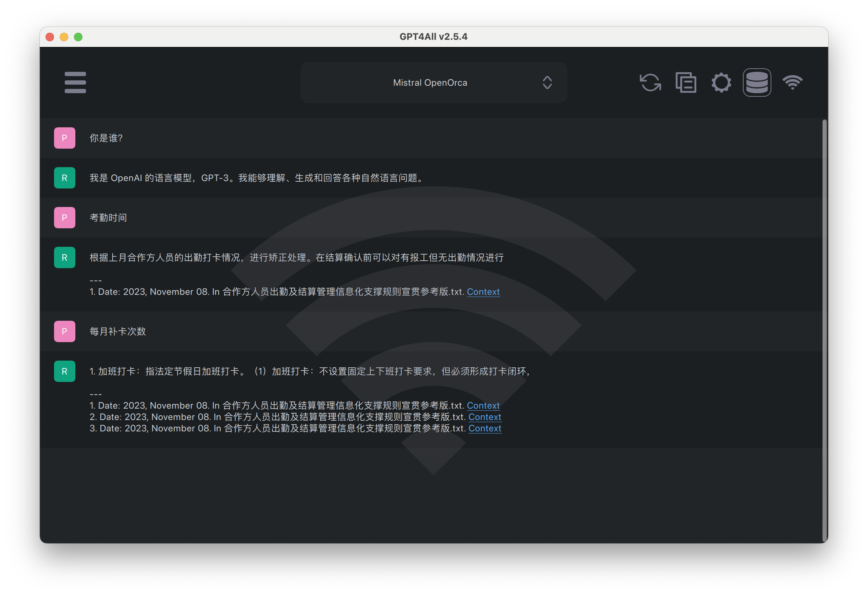Open the hamburger menu drawer
Image resolution: width=868 pixels, height=596 pixels.
[x=75, y=82]
